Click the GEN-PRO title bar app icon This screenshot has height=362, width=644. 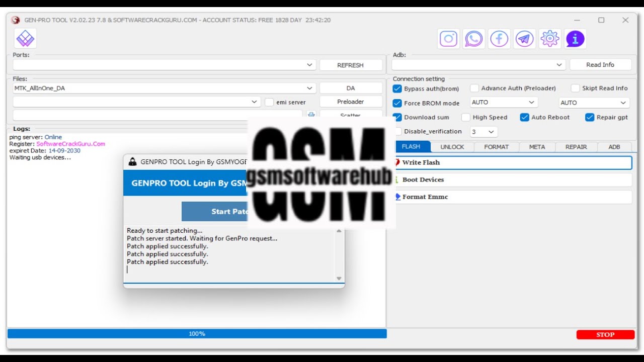tap(15, 20)
